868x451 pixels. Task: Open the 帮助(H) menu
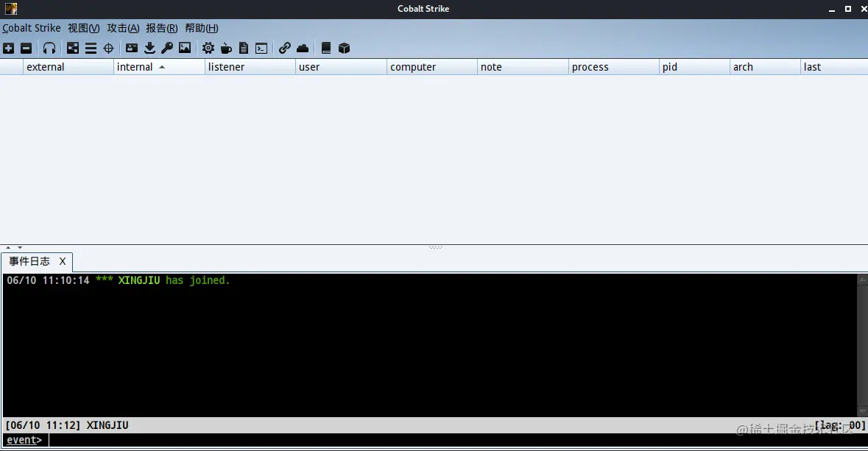coord(202,28)
